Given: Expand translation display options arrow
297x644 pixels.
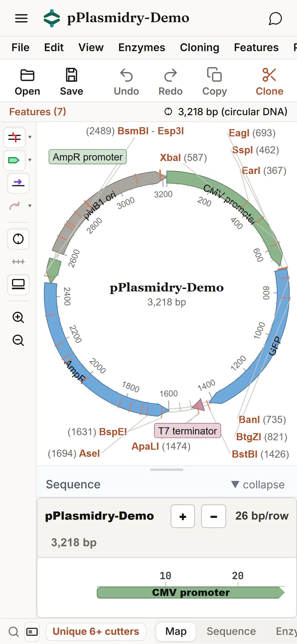Looking at the screenshot, I should (x=30, y=206).
